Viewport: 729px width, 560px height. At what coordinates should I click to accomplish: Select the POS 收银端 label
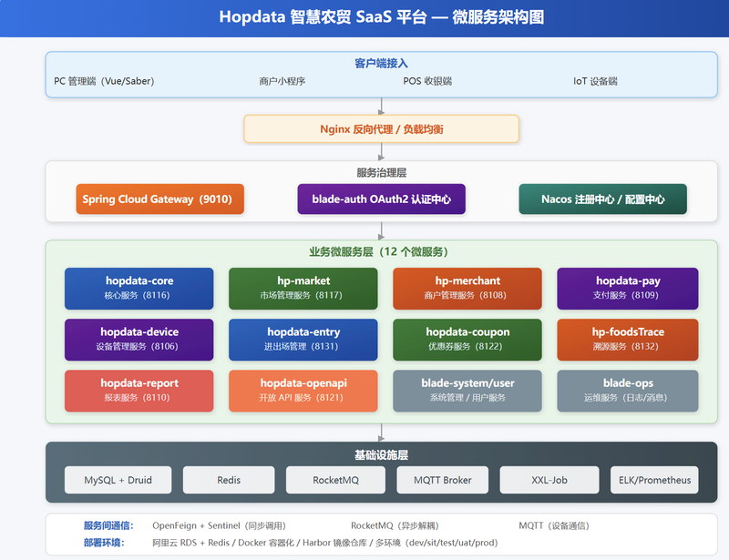tap(427, 81)
